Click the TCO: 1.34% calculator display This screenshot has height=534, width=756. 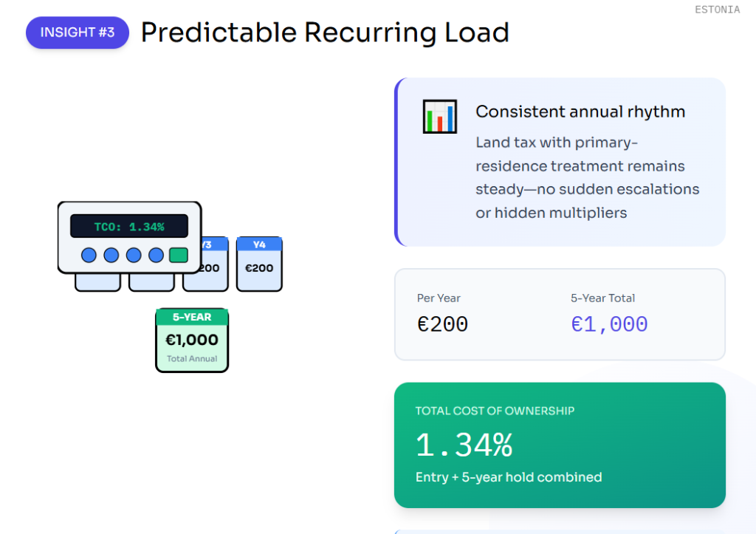(129, 227)
